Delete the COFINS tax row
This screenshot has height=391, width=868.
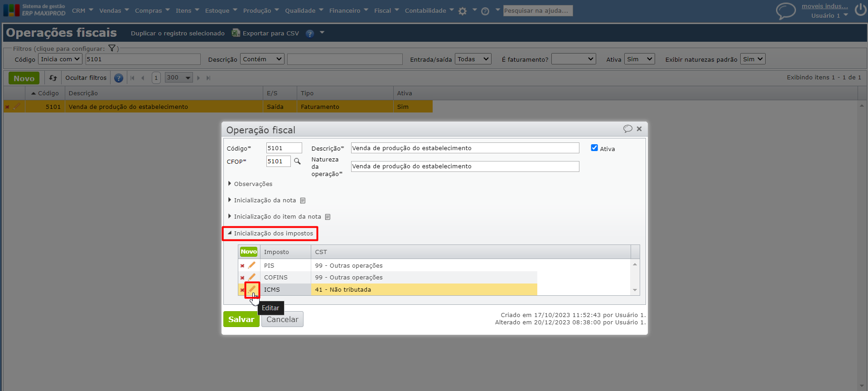(242, 278)
